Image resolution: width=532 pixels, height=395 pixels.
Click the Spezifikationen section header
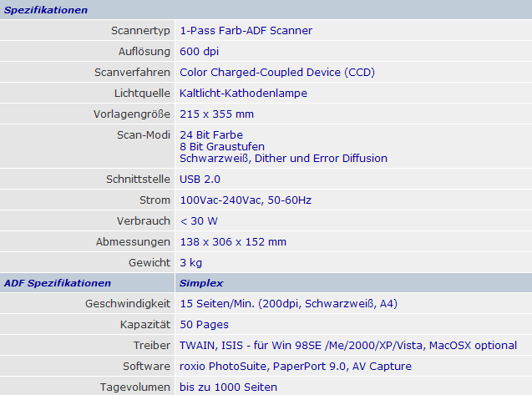tap(46, 10)
